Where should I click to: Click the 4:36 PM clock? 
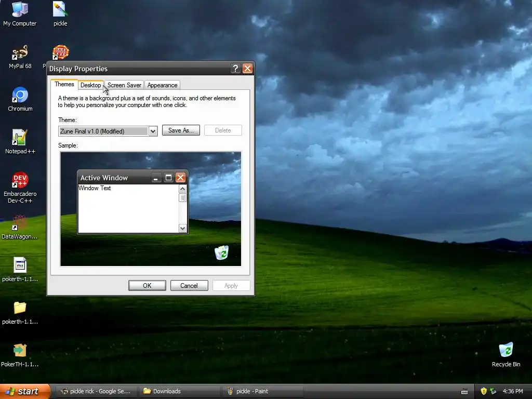point(513,391)
